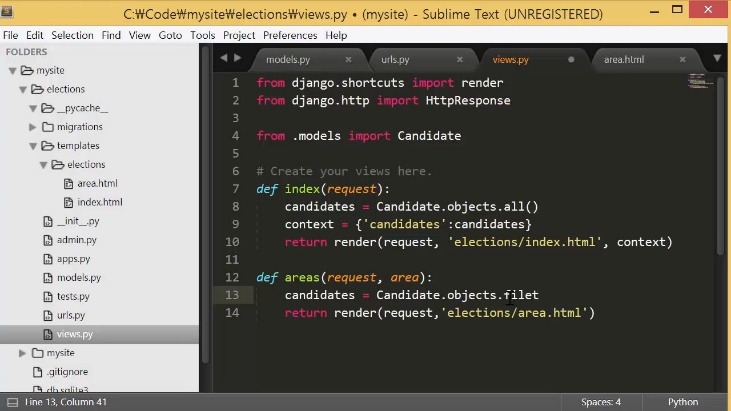Open the tab list dropdown arrow
The height and width of the screenshot is (411, 731).
tap(717, 60)
